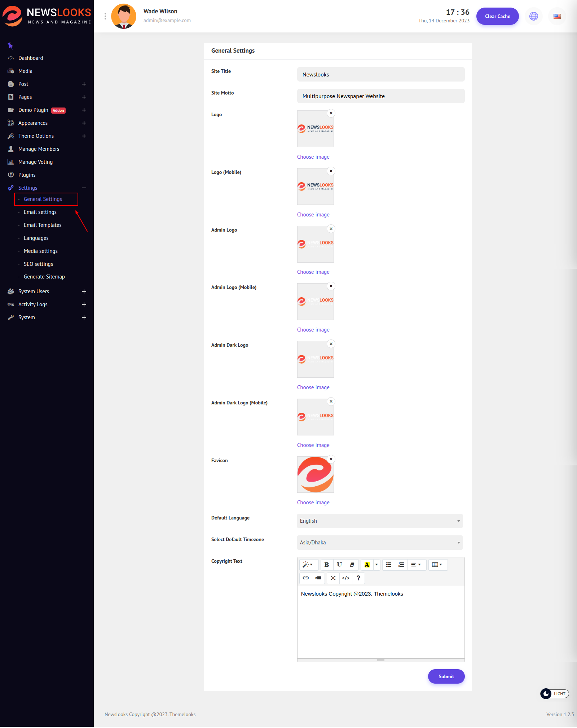Screen dimensions: 577x728
Task: Remove the Favicon image with X
Action: [331, 459]
